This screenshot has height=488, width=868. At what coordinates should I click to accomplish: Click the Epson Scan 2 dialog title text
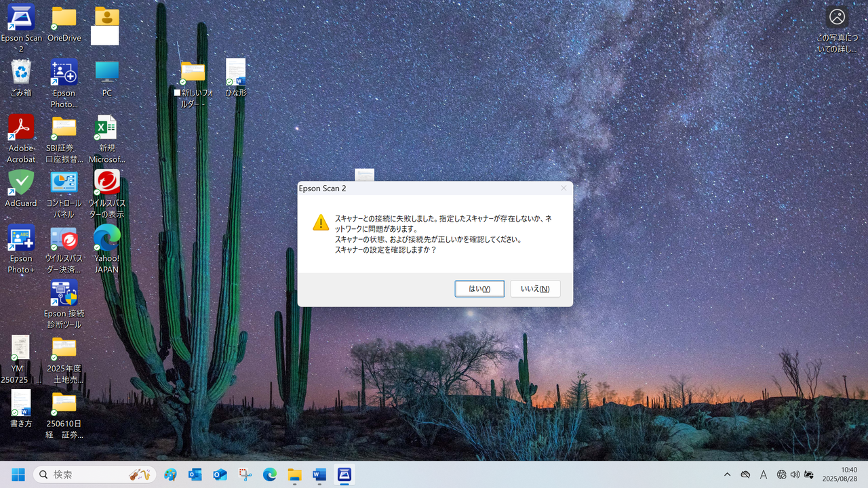322,188
